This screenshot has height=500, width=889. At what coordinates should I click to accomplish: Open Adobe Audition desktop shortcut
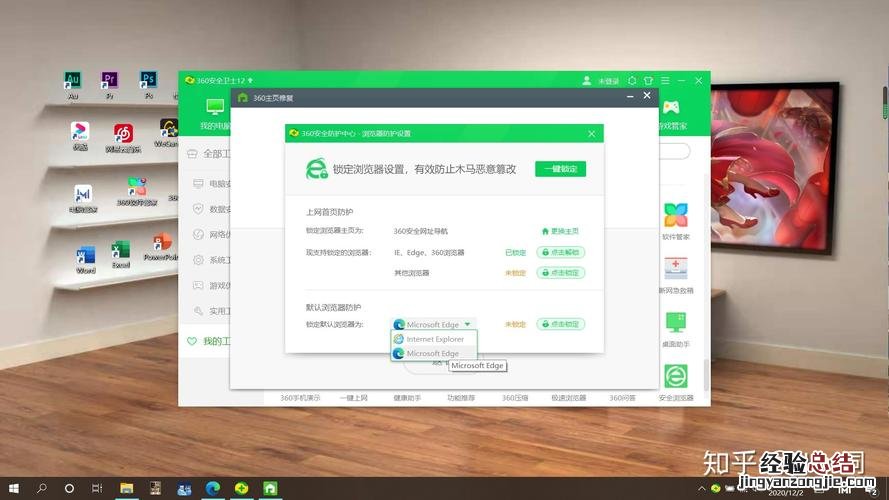point(73,84)
